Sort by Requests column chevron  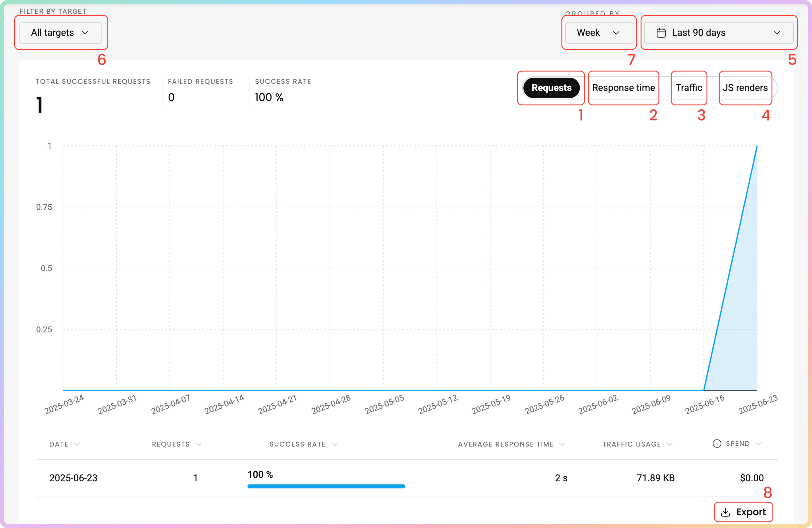[198, 444]
